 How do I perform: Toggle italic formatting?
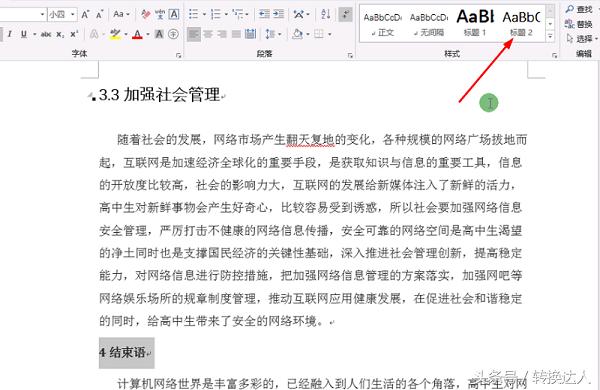click(10, 34)
